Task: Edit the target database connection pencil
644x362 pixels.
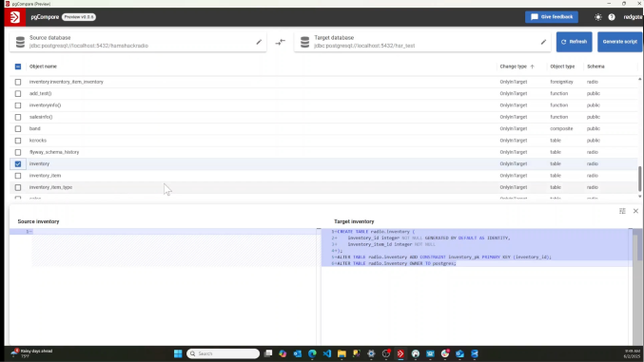Action: (543, 42)
